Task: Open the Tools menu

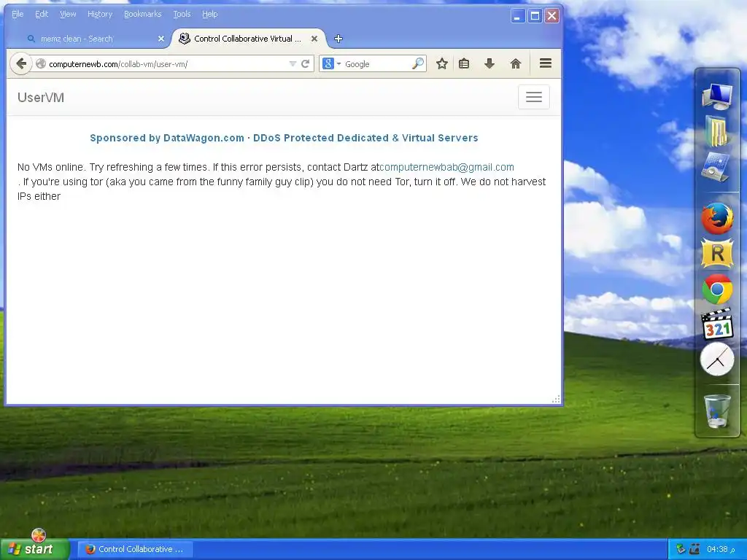Action: click(182, 15)
